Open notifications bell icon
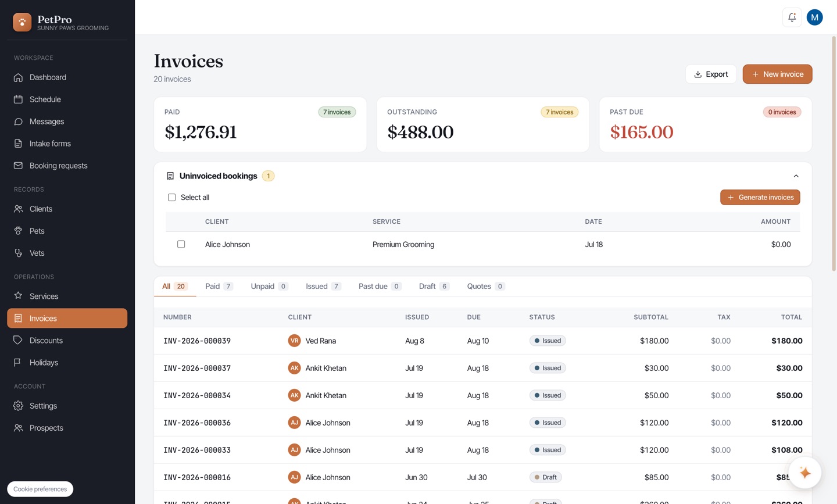The image size is (837, 504). point(792,17)
